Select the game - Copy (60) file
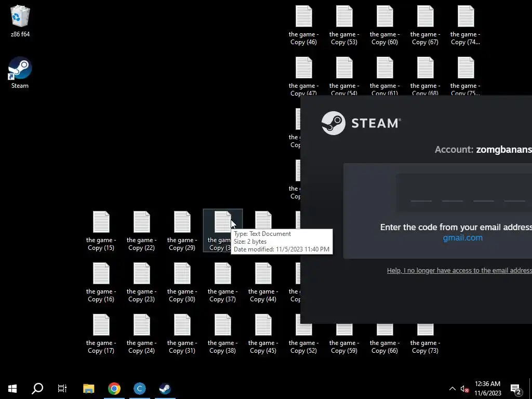 click(384, 25)
